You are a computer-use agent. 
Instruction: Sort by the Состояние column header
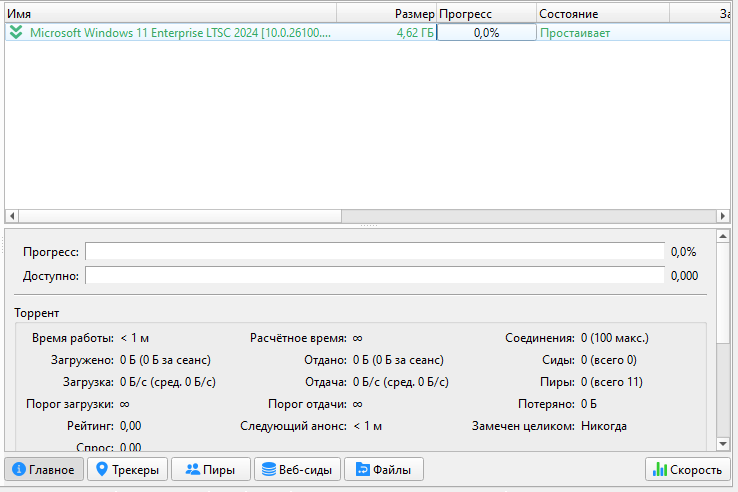603,14
